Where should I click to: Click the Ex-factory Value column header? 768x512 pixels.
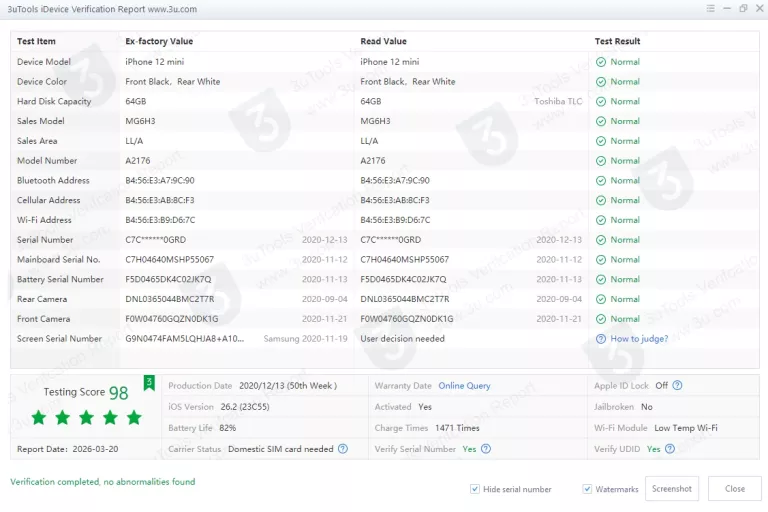click(158, 42)
